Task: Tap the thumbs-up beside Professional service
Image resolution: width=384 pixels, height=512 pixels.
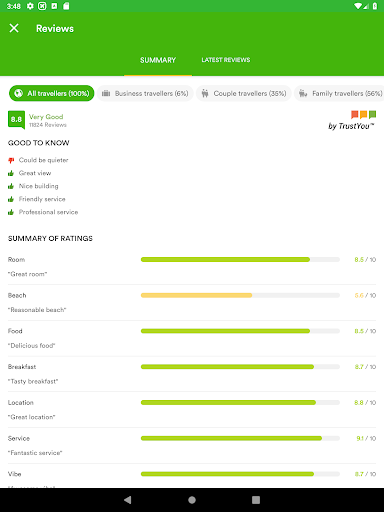Action: click(x=11, y=212)
